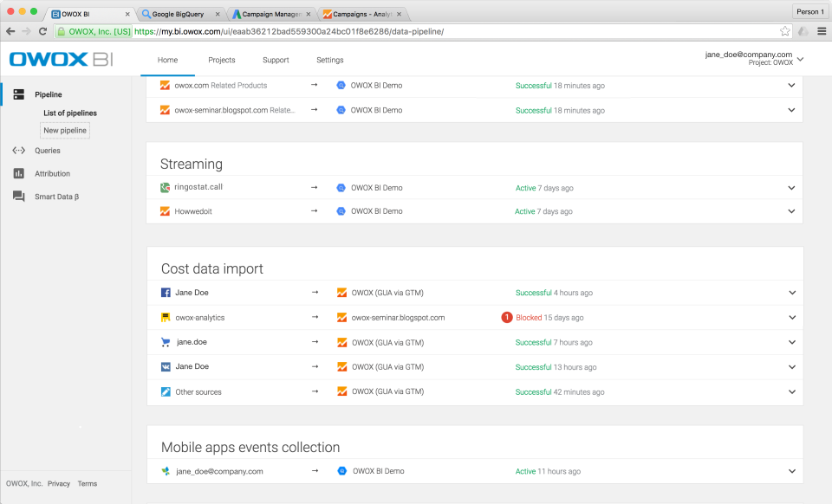
Task: Reload the page with refresh icon
Action: point(43,31)
